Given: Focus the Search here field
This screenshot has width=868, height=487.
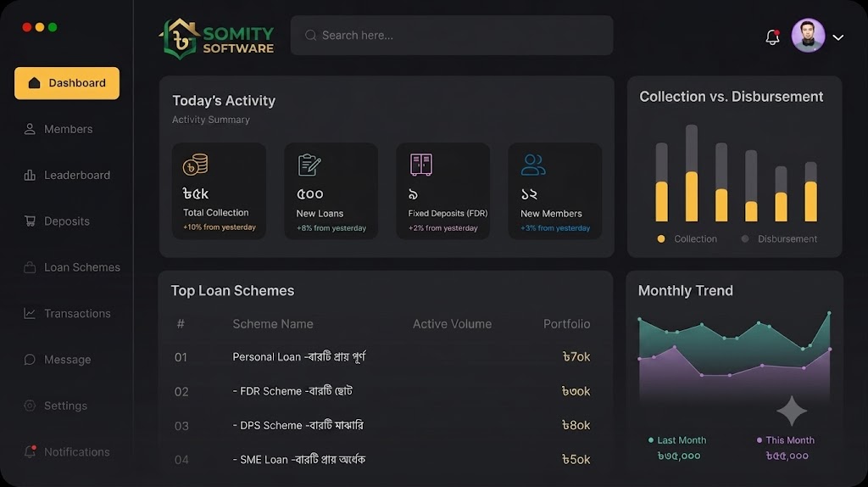Looking at the screenshot, I should point(452,35).
